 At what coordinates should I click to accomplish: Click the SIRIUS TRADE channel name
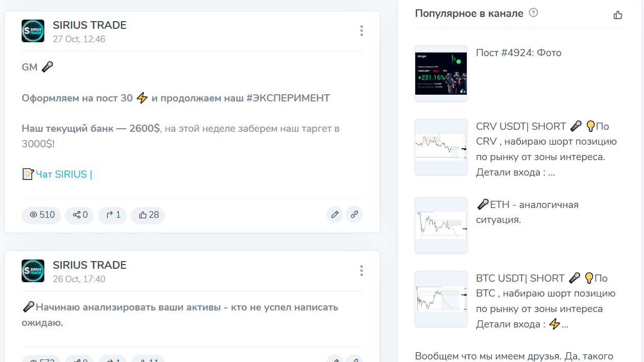(90, 25)
